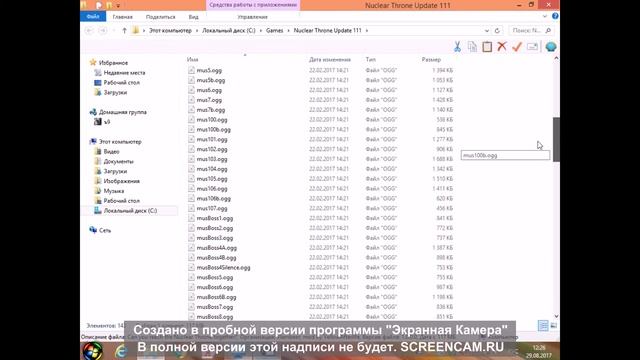The height and width of the screenshot is (360, 640).
Task: Click the scroll down arrow of file list
Action: pos(556,316)
